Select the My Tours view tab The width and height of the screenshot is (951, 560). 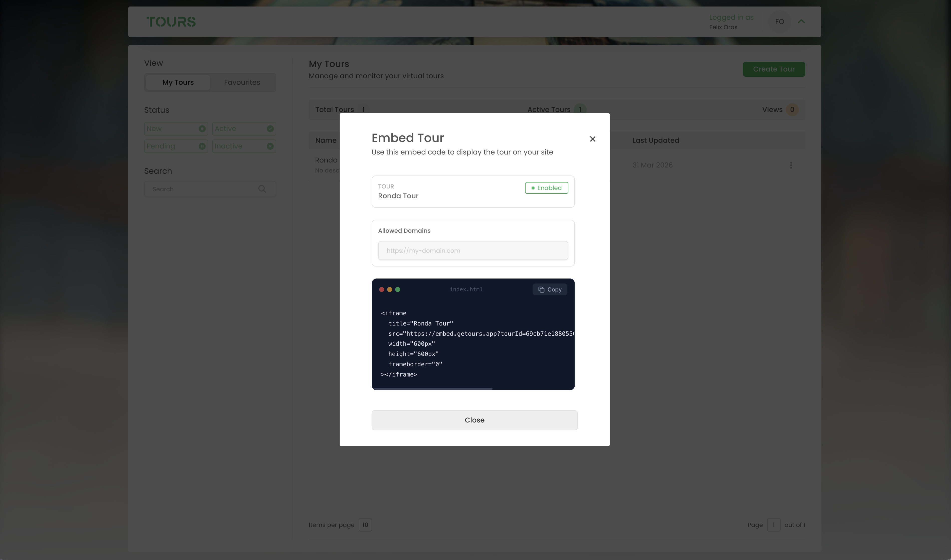pyautogui.click(x=178, y=82)
